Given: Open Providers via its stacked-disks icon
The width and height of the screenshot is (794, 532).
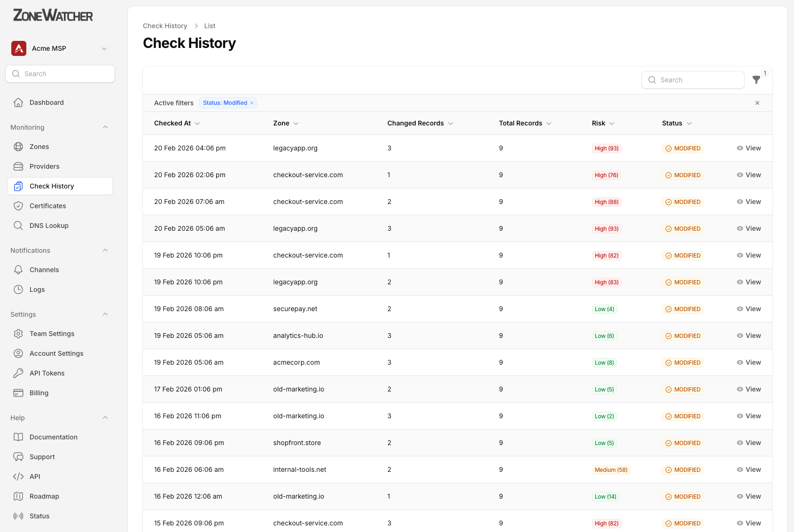Looking at the screenshot, I should point(18,166).
